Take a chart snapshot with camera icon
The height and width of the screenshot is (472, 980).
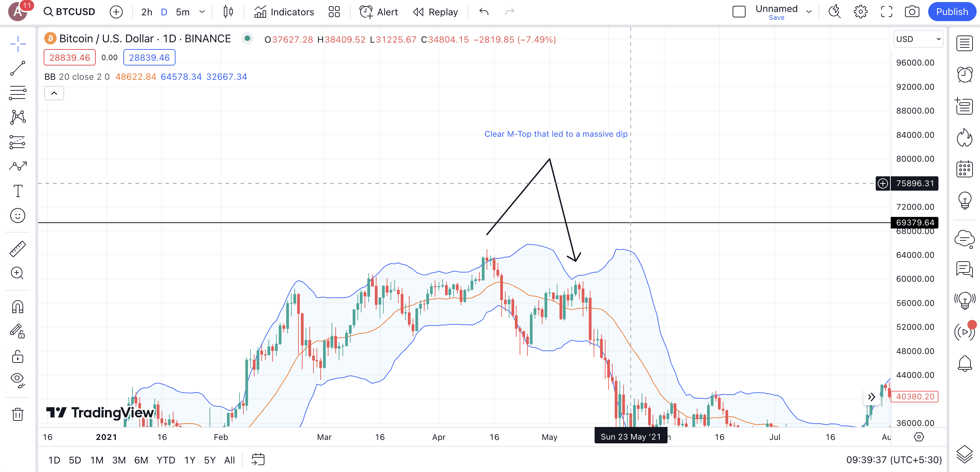[x=912, y=12]
